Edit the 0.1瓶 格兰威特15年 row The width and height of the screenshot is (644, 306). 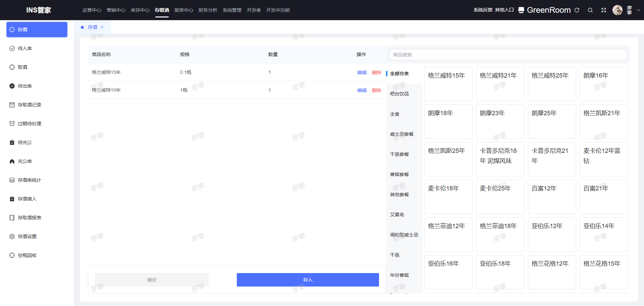coord(362,73)
